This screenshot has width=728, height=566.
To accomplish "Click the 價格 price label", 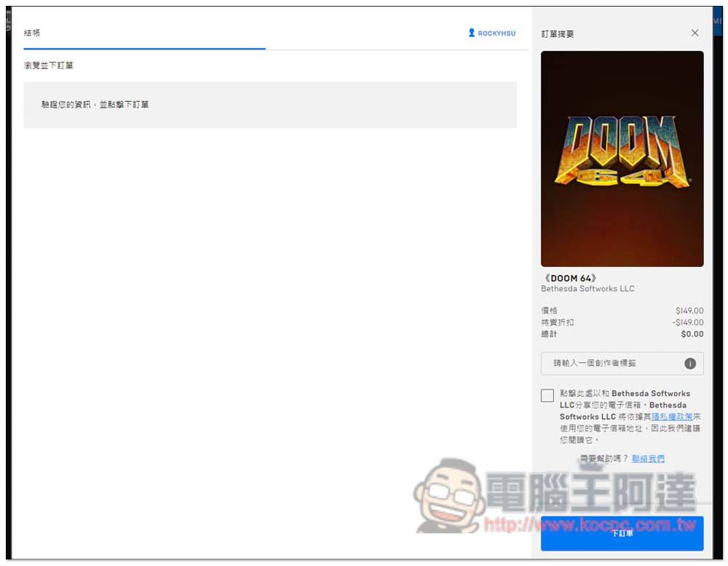I will coord(549,311).
